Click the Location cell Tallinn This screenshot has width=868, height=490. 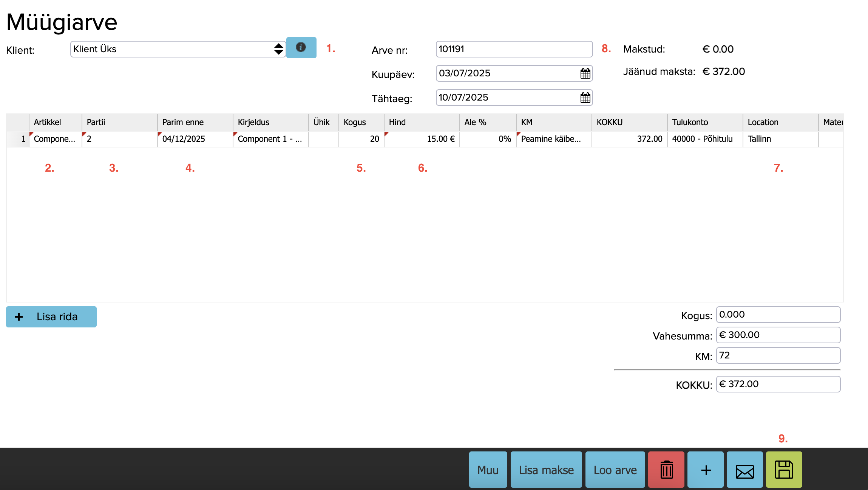click(x=780, y=139)
